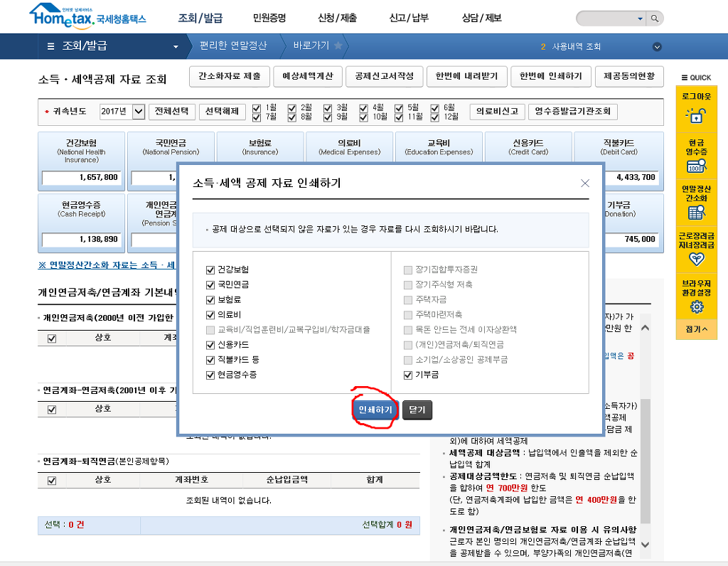Click 한번에 내려받기 button
The width and height of the screenshot is (728, 566).
point(466,76)
